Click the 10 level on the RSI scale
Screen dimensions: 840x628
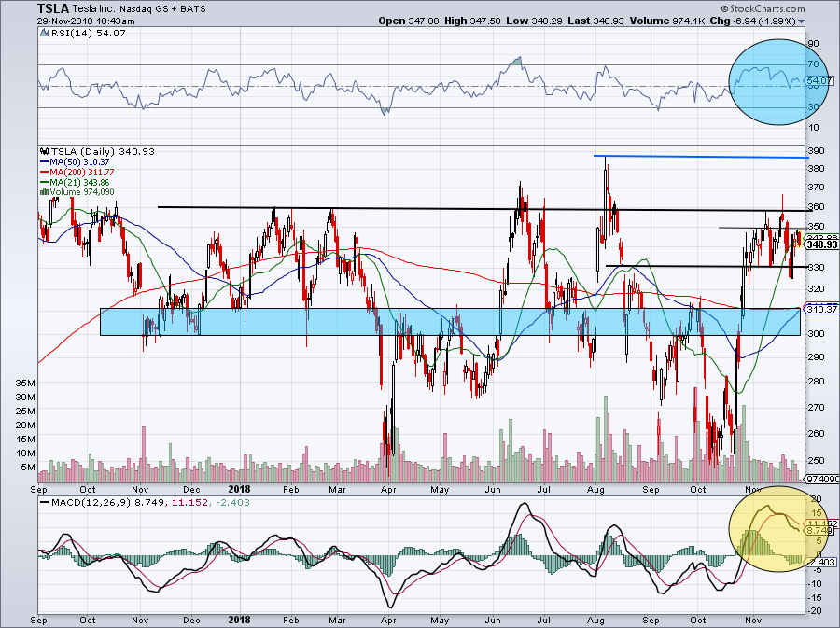[x=813, y=128]
